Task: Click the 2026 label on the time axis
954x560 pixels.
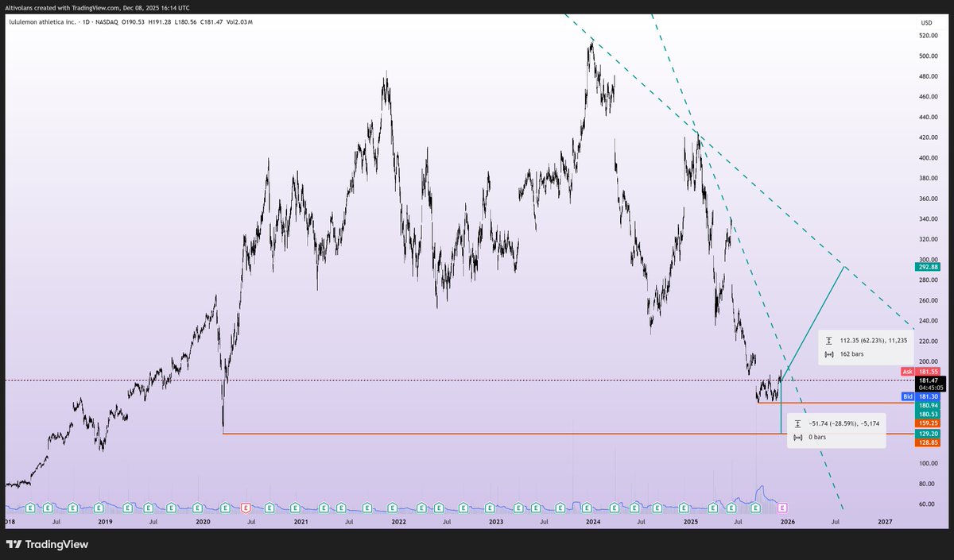Action: tap(787, 522)
